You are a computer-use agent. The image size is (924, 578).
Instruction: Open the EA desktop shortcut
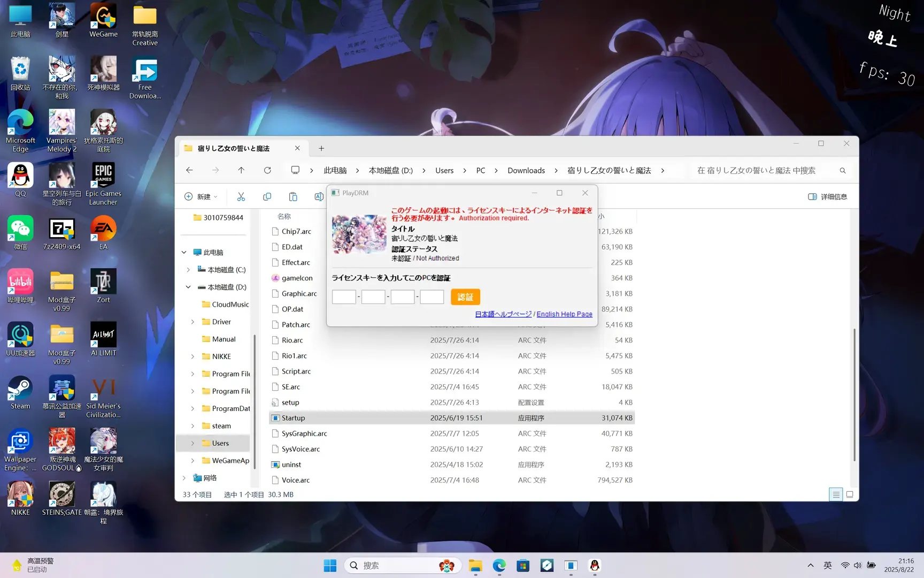click(x=103, y=233)
